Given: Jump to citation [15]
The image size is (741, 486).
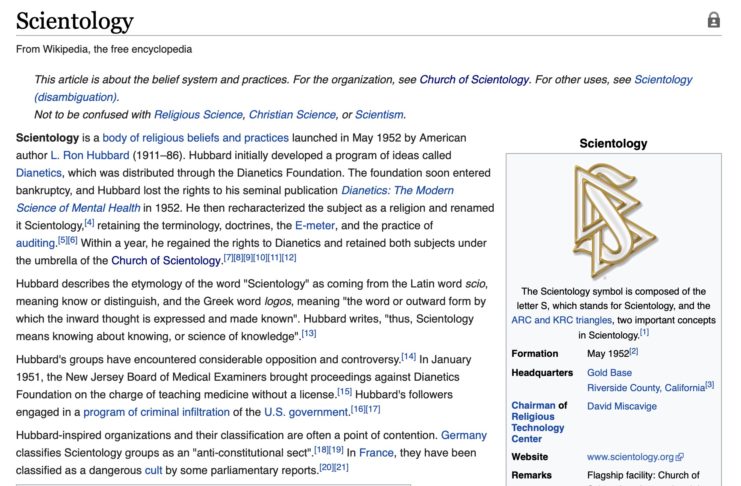Looking at the screenshot, I should (345, 391).
